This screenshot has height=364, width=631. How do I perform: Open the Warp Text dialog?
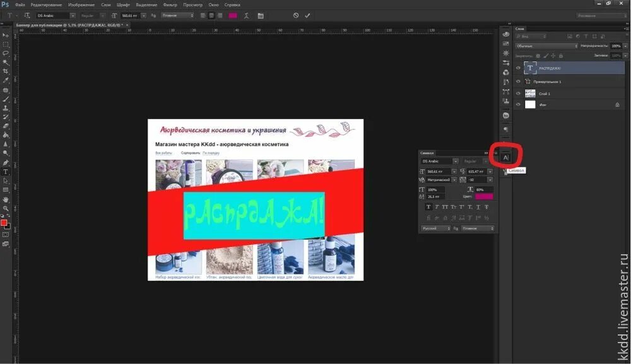(246, 15)
